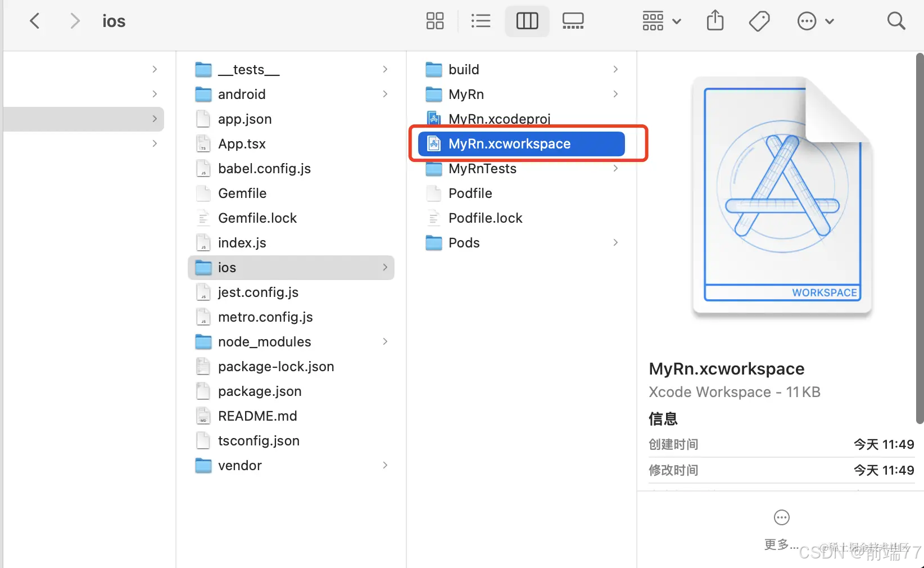
Task: Select the README.md file icon
Action: tap(203, 416)
